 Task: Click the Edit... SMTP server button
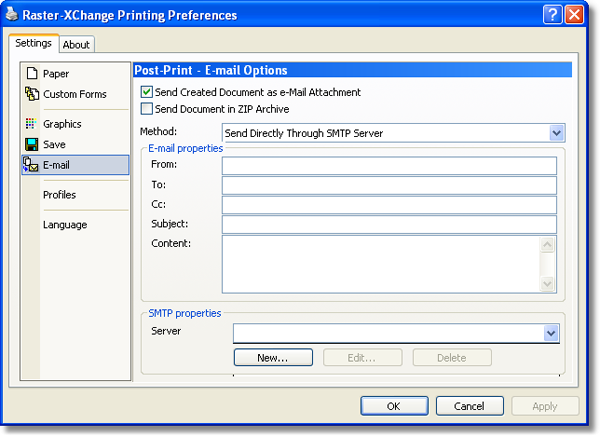coord(362,357)
